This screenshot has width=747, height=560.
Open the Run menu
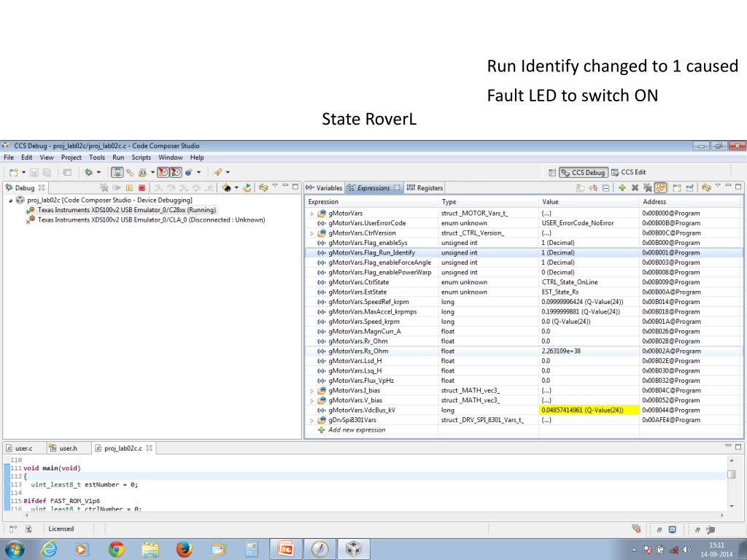118,157
